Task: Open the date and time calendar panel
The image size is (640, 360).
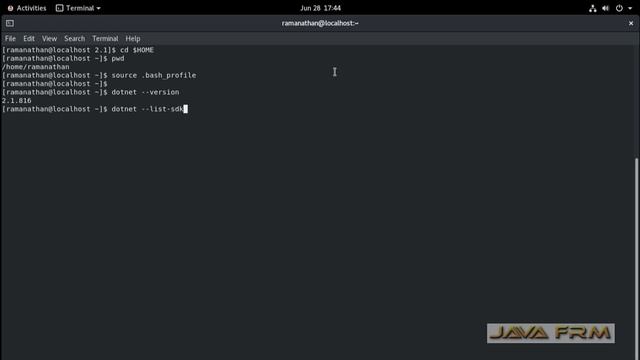Action: 320,8
